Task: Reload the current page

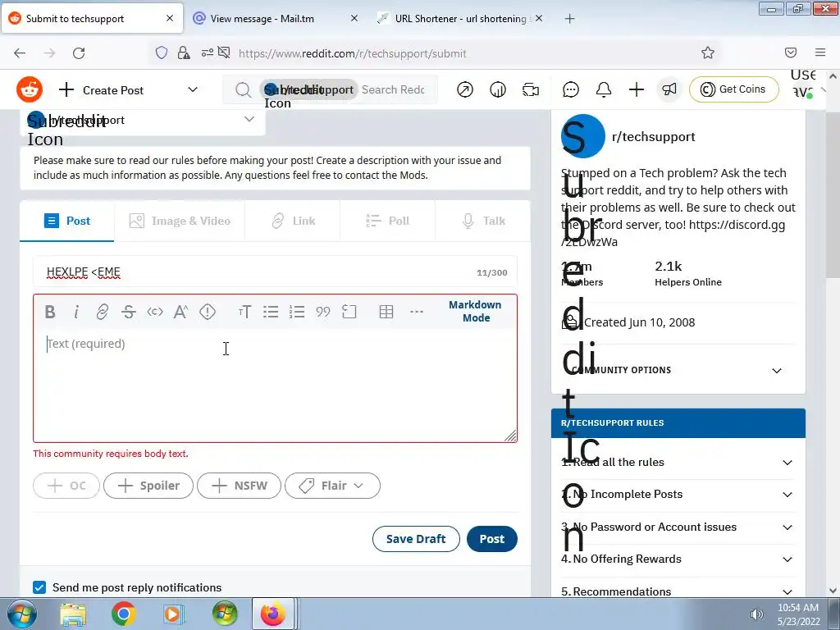Action: click(x=79, y=53)
